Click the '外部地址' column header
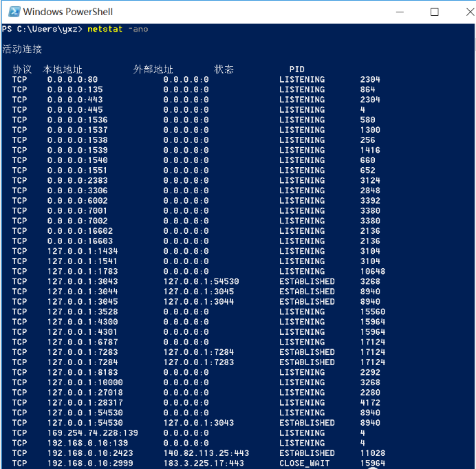The height and width of the screenshot is (469, 476). point(153,69)
